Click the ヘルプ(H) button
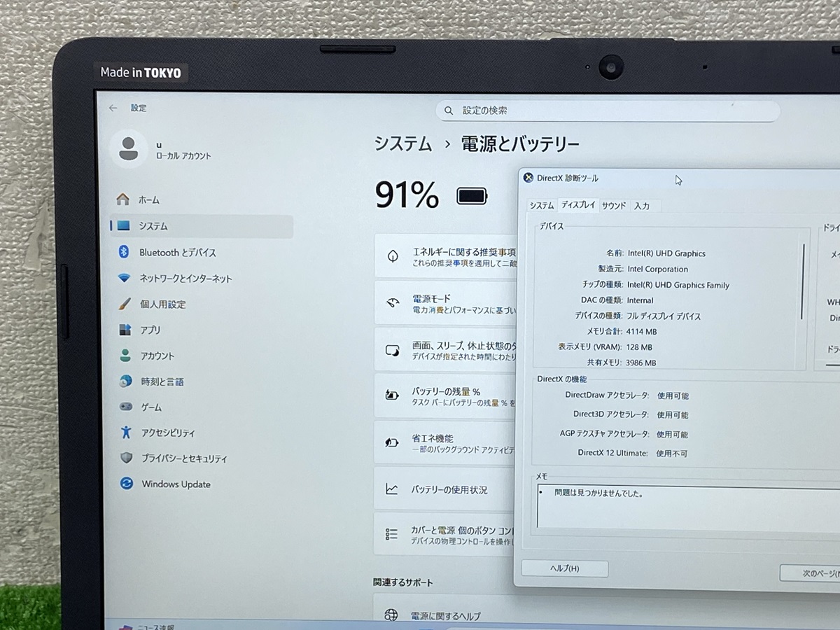The image size is (840, 630). 564,568
